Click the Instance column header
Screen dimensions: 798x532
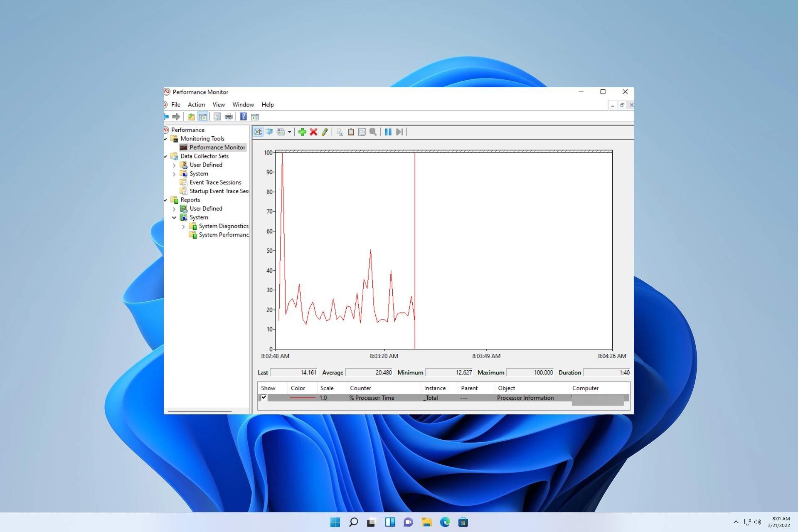click(439, 388)
